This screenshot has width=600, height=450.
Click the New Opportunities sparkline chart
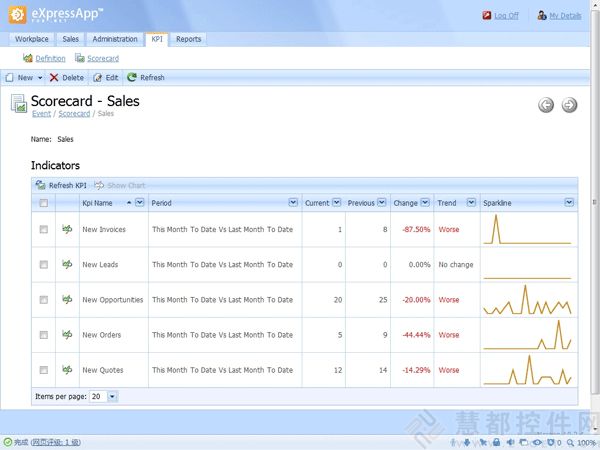pos(527,300)
